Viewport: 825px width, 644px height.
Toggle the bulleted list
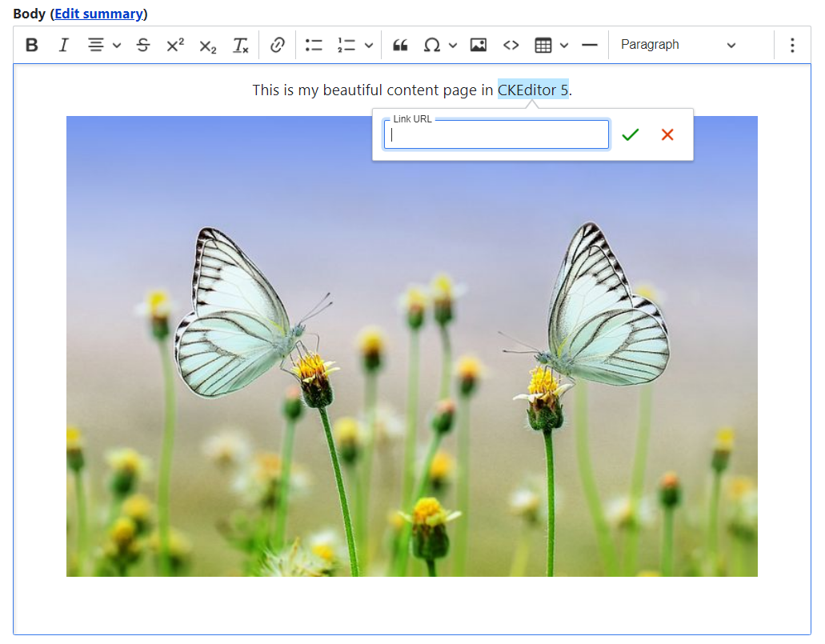[x=314, y=45]
